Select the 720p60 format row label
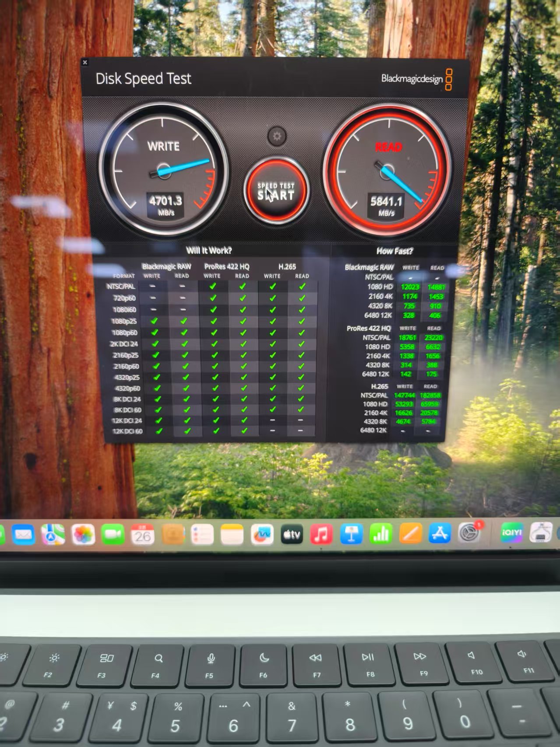 pos(125,298)
